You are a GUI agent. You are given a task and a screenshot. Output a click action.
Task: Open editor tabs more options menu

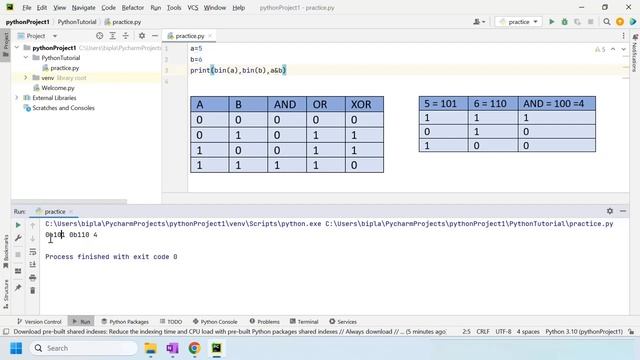tap(623, 36)
